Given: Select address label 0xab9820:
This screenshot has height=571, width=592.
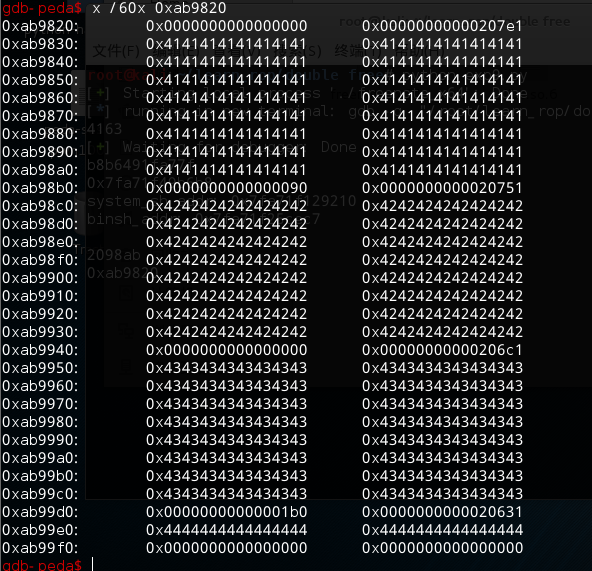Looking at the screenshot, I should pyautogui.click(x=40, y=26).
